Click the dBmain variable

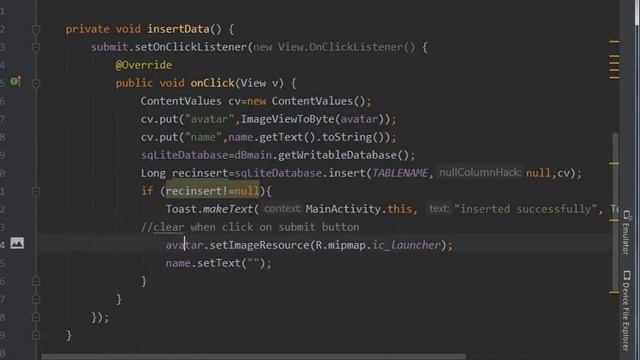click(x=253, y=155)
